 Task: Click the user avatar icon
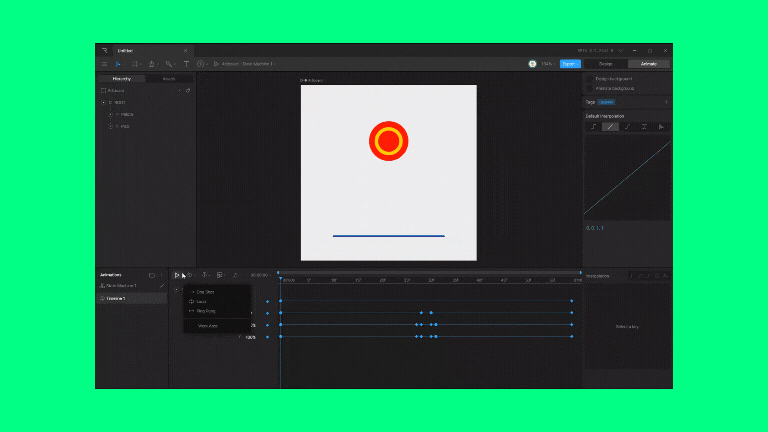[532, 64]
